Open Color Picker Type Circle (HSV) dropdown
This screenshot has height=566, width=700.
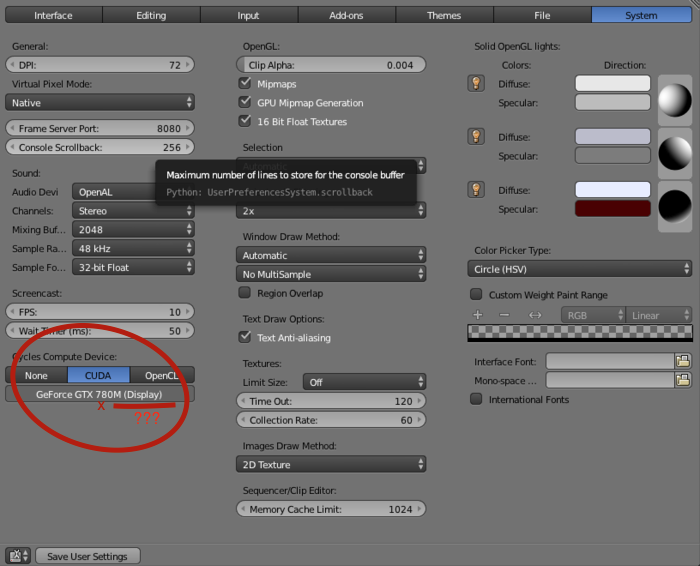coord(579,269)
